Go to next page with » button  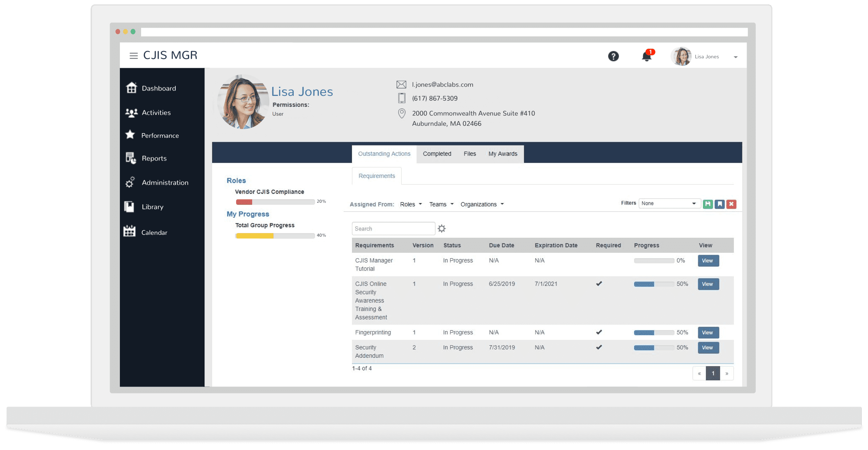[x=727, y=373]
